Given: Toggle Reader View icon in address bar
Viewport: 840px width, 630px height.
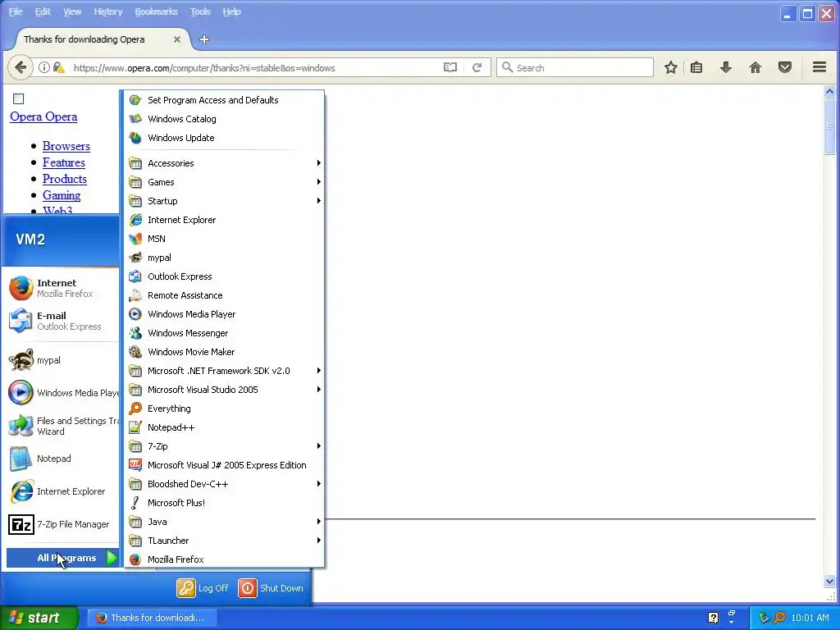Looking at the screenshot, I should [x=450, y=67].
